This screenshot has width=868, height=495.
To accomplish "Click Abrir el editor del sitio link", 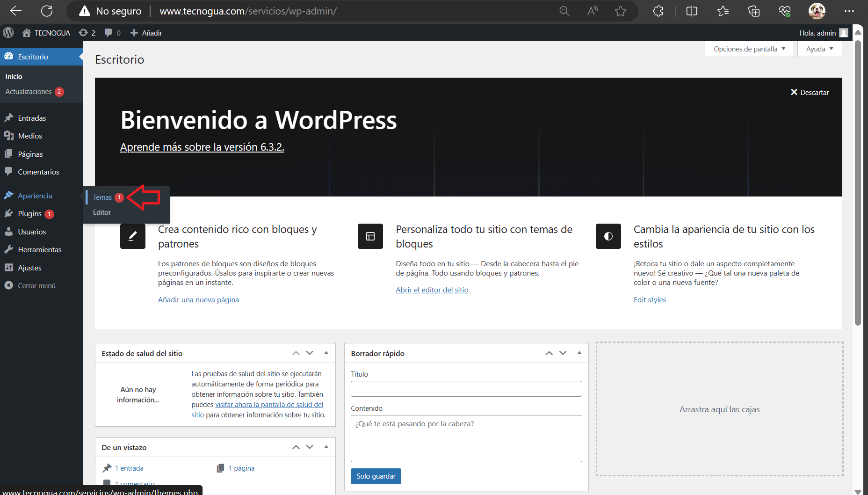I will coord(432,290).
